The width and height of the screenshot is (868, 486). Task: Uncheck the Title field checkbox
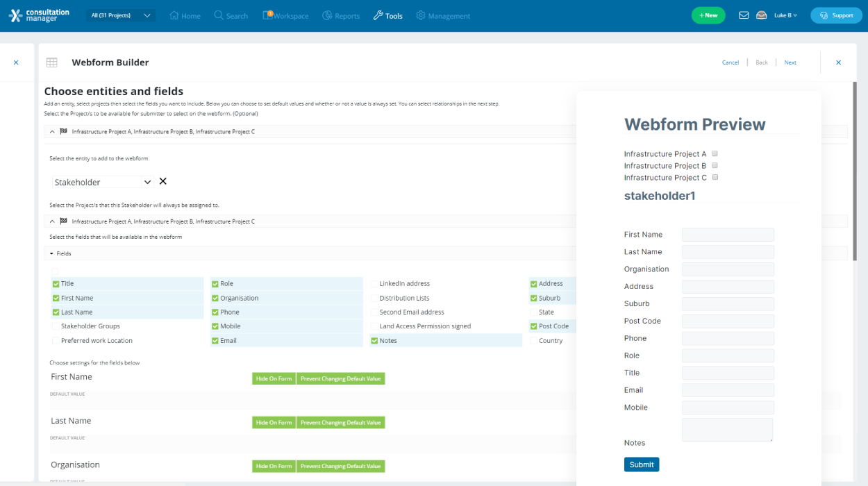(56, 284)
